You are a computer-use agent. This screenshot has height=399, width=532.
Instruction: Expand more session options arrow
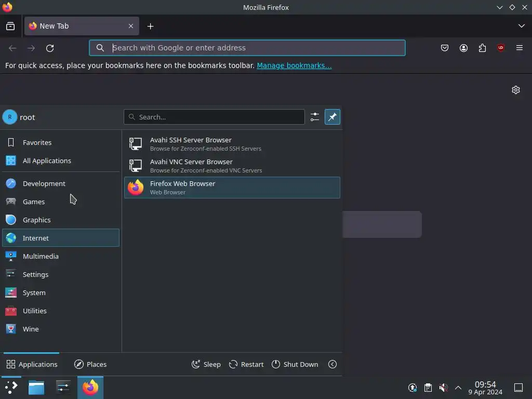tap(332, 364)
